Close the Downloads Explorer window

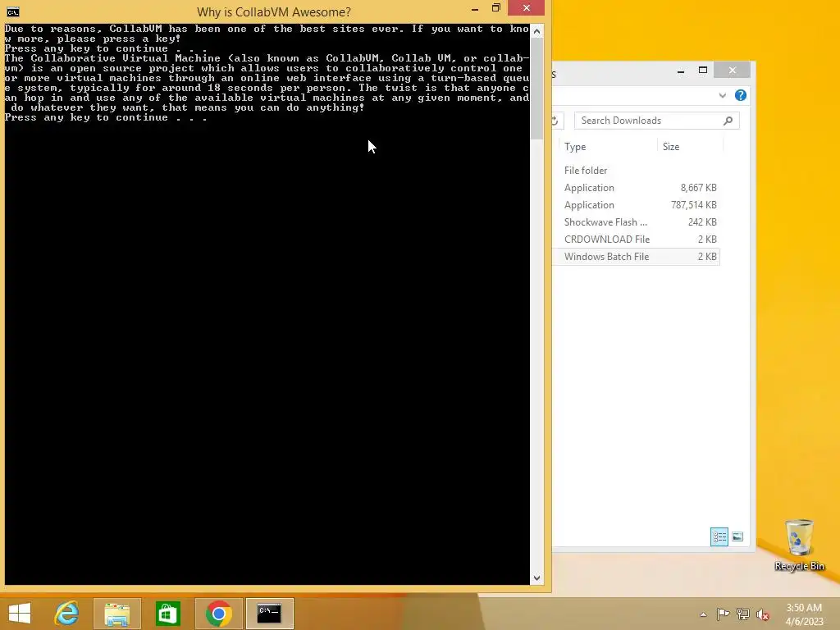733,71
